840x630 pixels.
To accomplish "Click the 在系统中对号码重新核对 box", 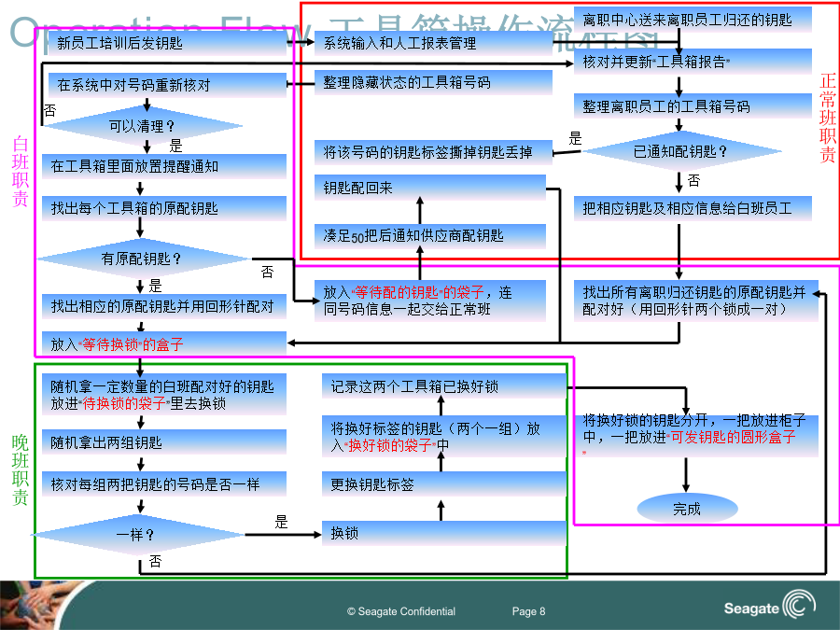I will (x=167, y=85).
